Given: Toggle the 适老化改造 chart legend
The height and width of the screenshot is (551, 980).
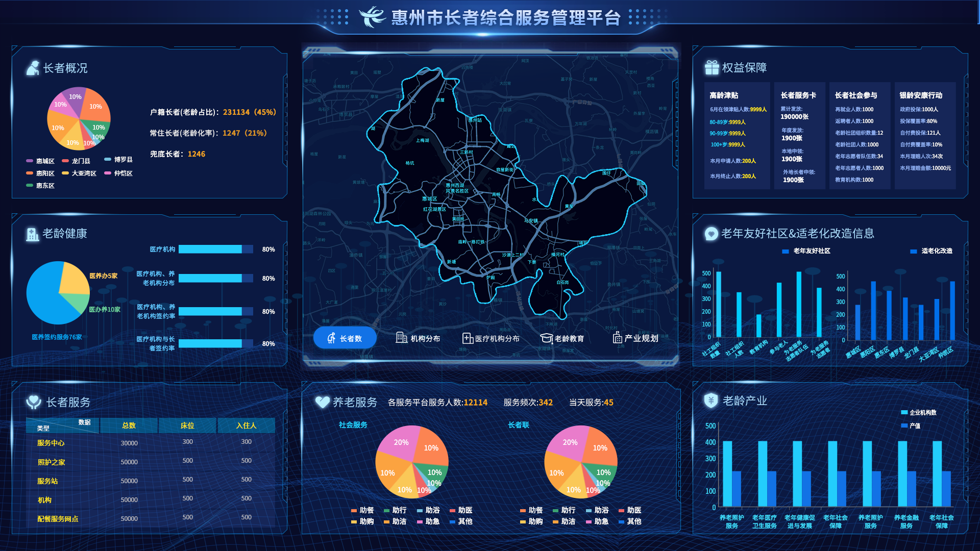Looking at the screenshot, I should point(932,251).
